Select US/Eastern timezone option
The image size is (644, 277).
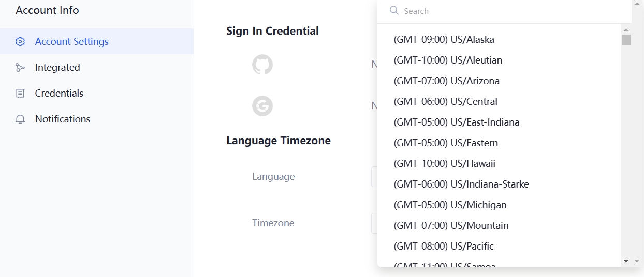[446, 143]
